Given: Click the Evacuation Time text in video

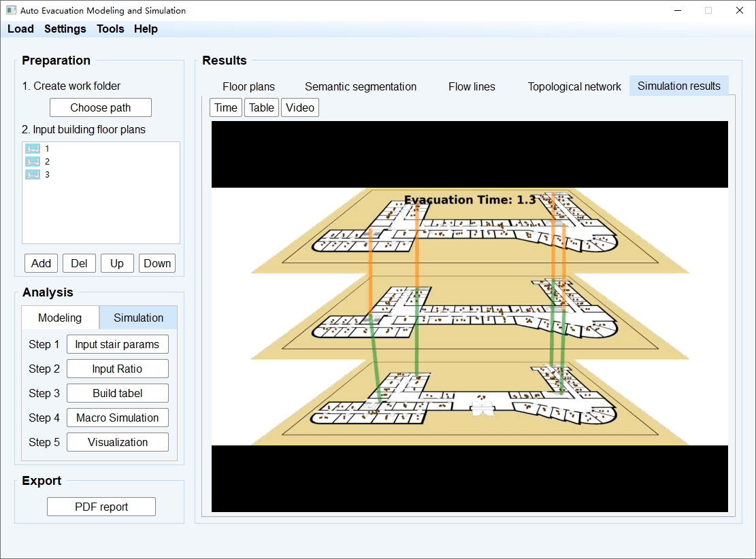Looking at the screenshot, I should click(470, 200).
